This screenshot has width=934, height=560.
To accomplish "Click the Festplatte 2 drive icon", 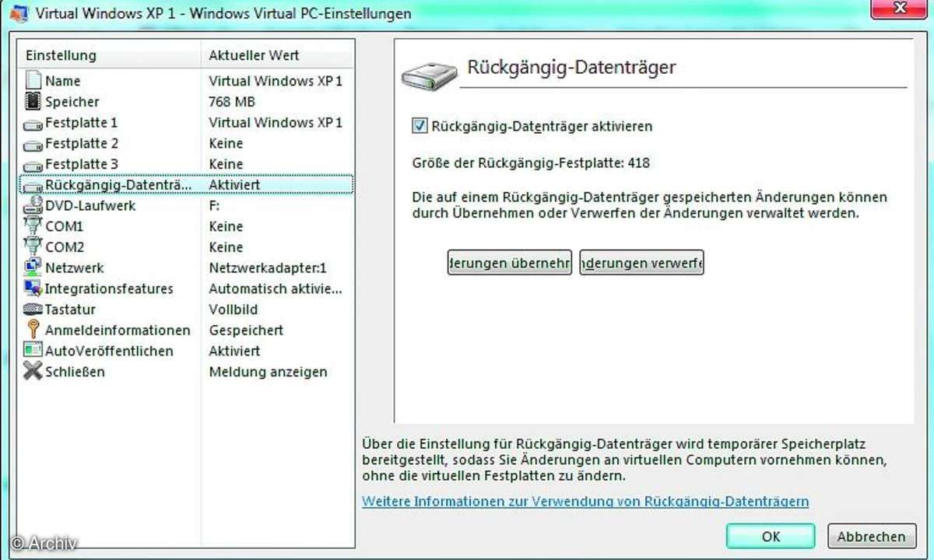I will coord(33,145).
